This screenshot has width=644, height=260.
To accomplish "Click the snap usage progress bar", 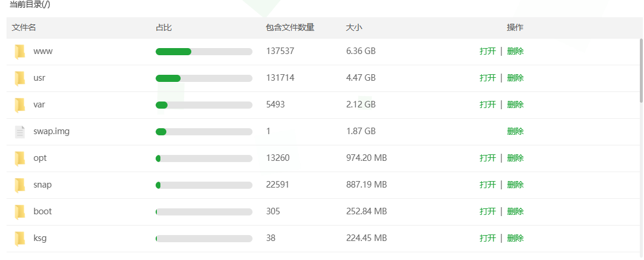I will [x=204, y=185].
